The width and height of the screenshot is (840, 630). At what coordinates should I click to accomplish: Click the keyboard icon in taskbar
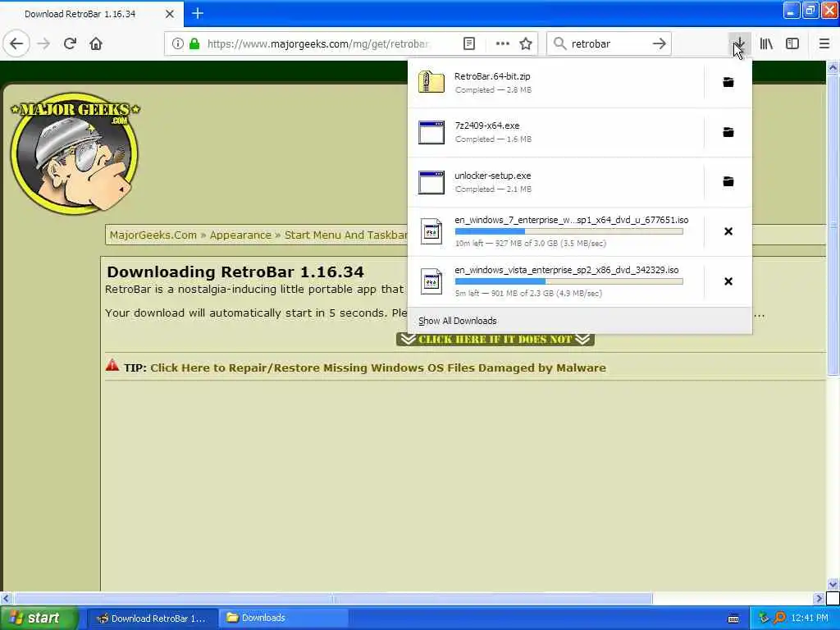733,619
